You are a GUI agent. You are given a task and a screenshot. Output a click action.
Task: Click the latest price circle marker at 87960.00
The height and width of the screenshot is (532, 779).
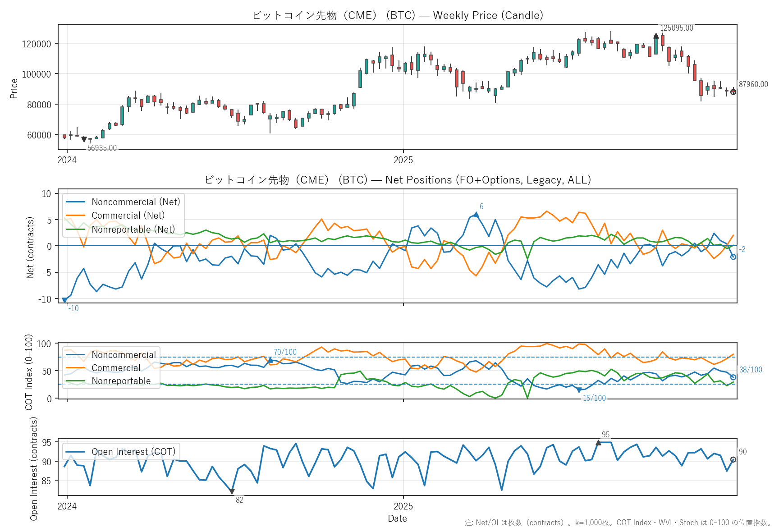(733, 92)
